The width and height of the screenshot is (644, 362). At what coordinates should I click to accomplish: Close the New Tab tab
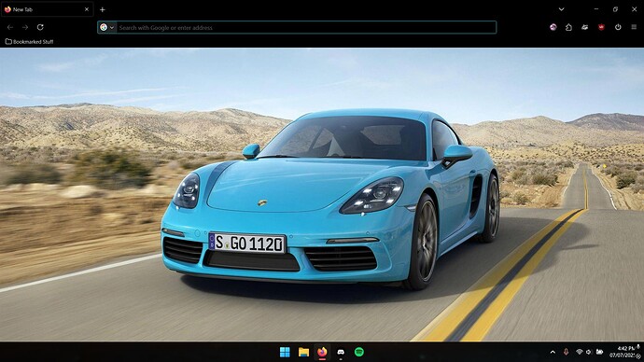tap(86, 9)
